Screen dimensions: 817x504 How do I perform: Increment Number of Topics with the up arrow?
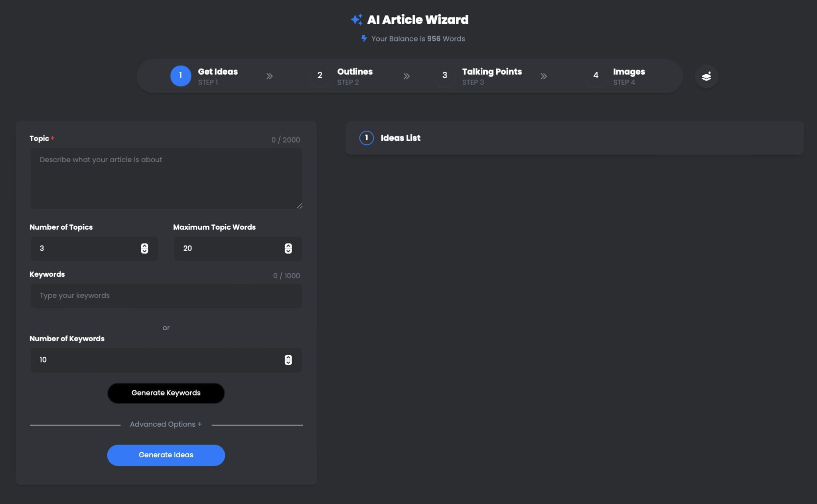(x=145, y=246)
